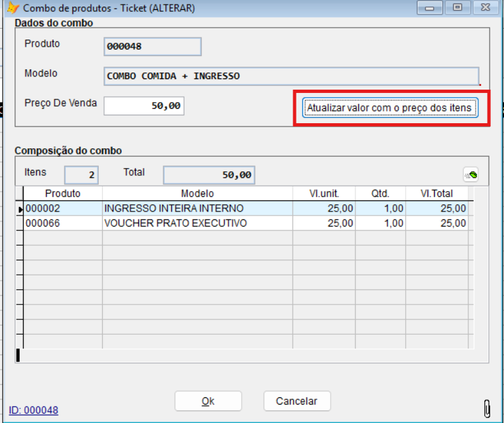Select the VOUCHER PRATO EXECUTIVO row
The height and width of the screenshot is (423, 504).
175,223
